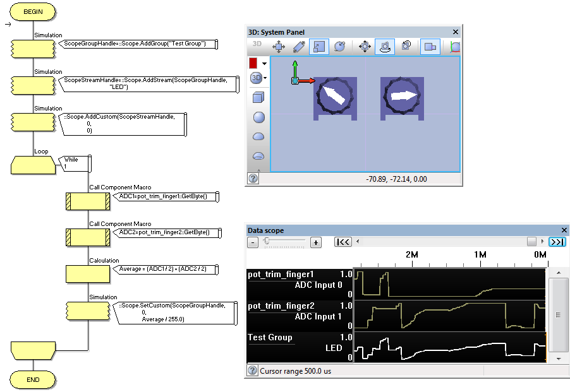Click the ADC Input 1 label
The width and height of the screenshot is (570, 392).
[x=318, y=316]
